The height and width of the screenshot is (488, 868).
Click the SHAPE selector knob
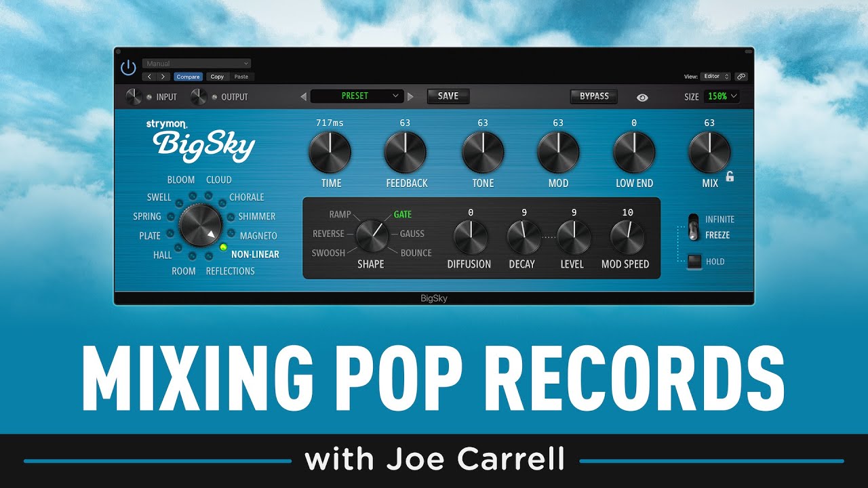coord(372,236)
